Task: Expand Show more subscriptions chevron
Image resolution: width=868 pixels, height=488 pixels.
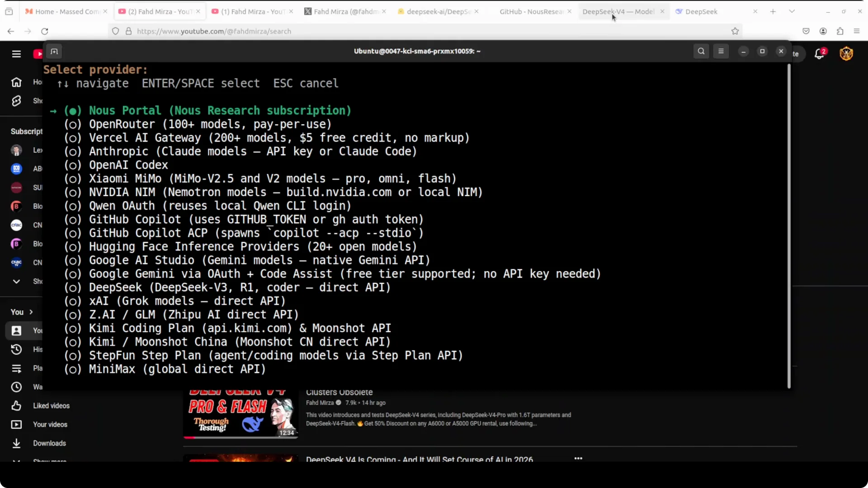Action: [16, 282]
